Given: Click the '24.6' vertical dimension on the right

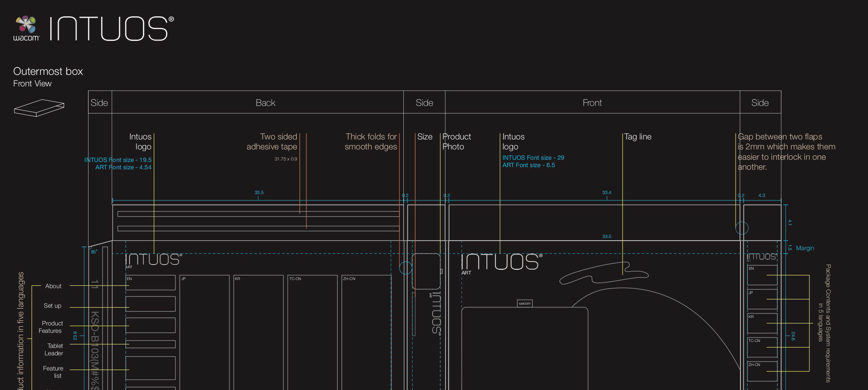Looking at the screenshot, I should click(x=793, y=336).
